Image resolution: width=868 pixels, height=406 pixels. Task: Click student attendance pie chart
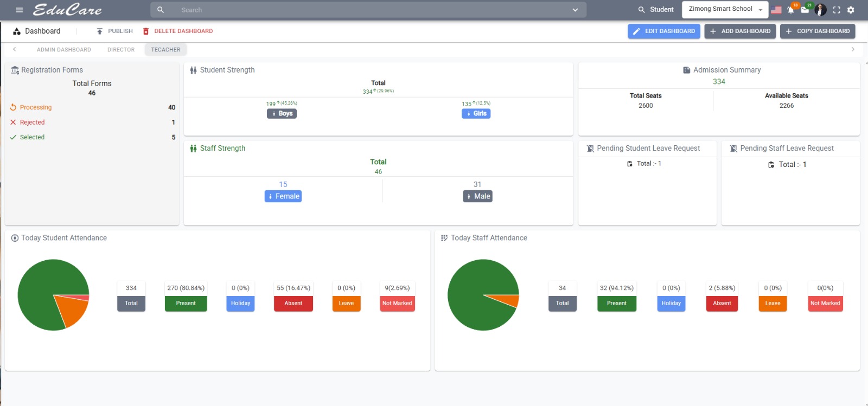[53, 295]
